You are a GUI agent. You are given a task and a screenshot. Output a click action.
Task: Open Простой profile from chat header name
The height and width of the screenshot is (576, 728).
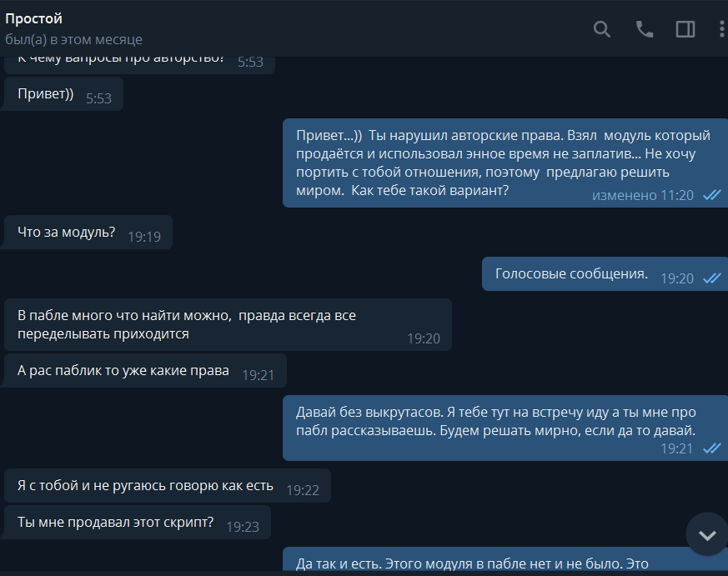pyautogui.click(x=33, y=19)
